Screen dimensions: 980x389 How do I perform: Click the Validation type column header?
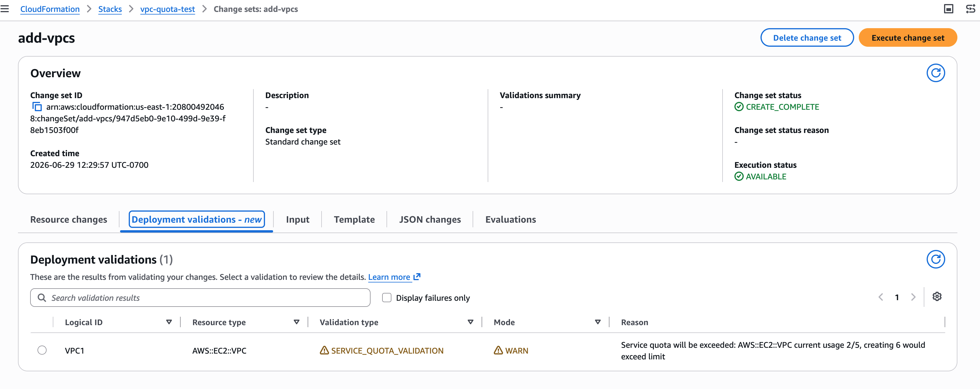pyautogui.click(x=349, y=322)
